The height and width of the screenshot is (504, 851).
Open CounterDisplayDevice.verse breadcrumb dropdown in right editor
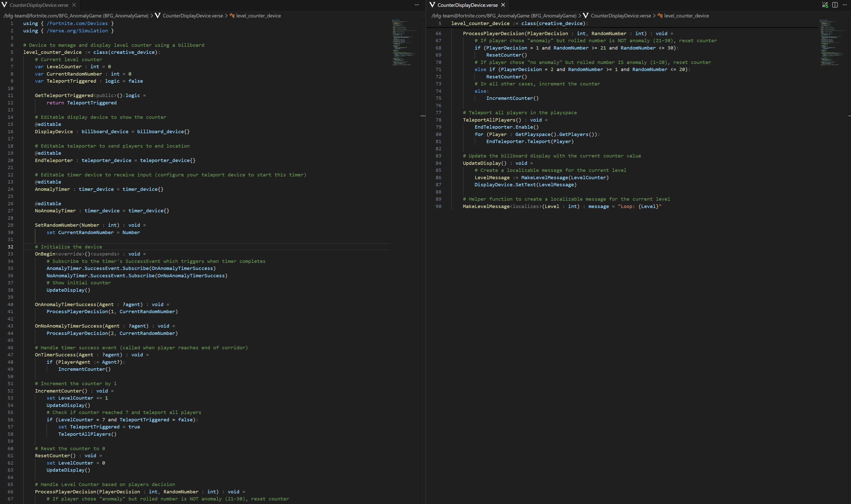pos(621,16)
